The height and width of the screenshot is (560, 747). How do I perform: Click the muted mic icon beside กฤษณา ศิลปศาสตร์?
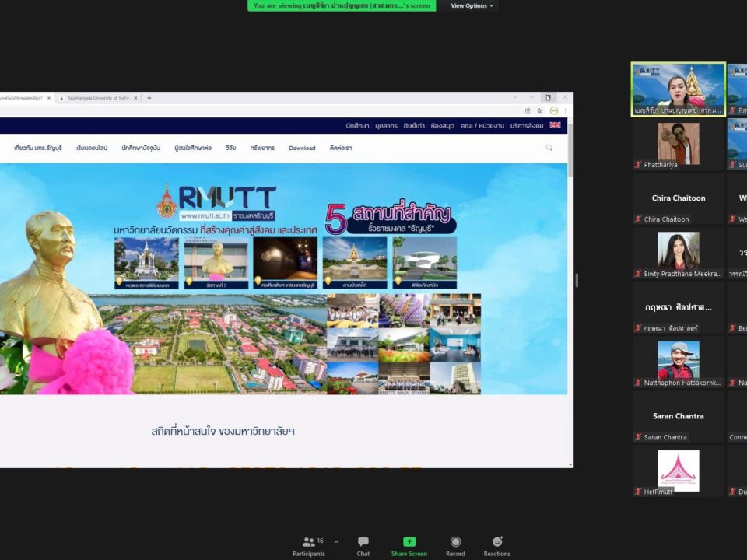[638, 328]
